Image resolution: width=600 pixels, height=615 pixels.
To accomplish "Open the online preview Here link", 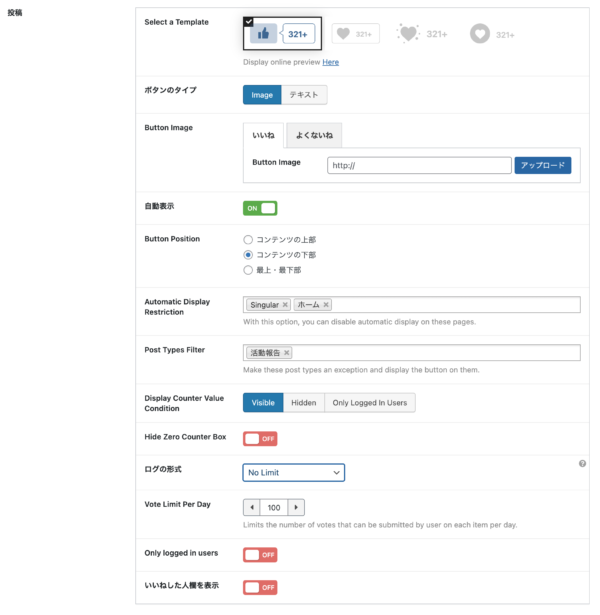I will [x=330, y=62].
